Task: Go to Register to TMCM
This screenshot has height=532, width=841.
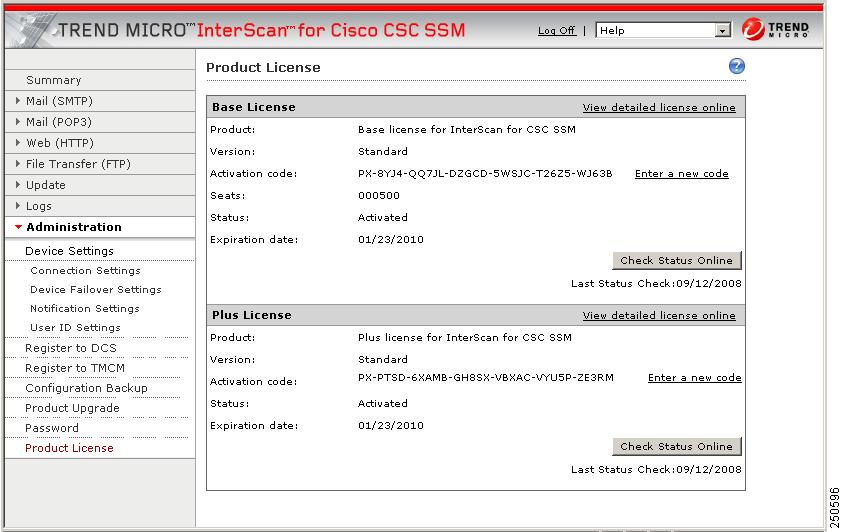Action: pos(75,368)
